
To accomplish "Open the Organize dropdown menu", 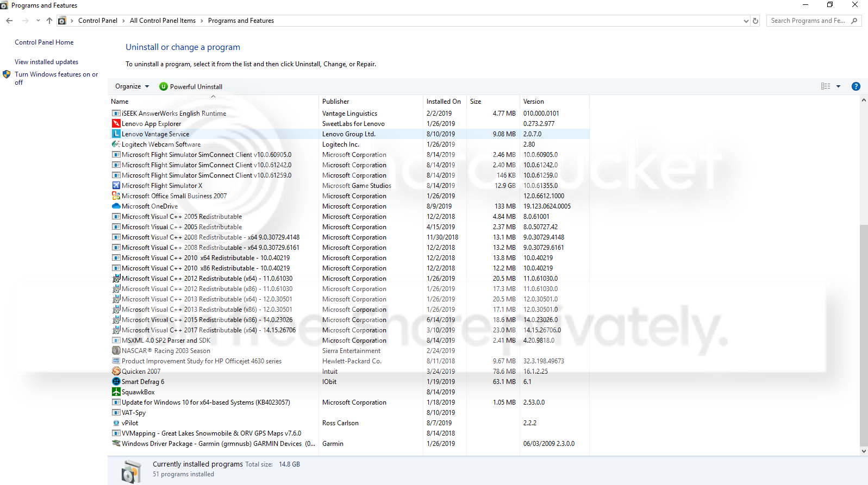I will click(x=132, y=86).
